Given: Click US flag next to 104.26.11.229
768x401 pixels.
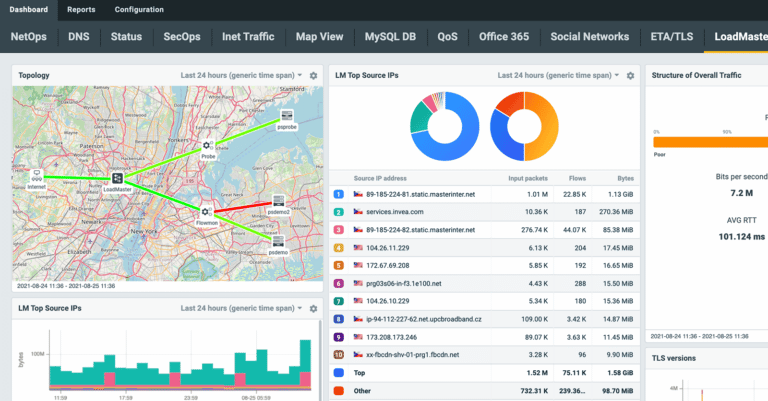Looking at the screenshot, I should click(x=358, y=248).
